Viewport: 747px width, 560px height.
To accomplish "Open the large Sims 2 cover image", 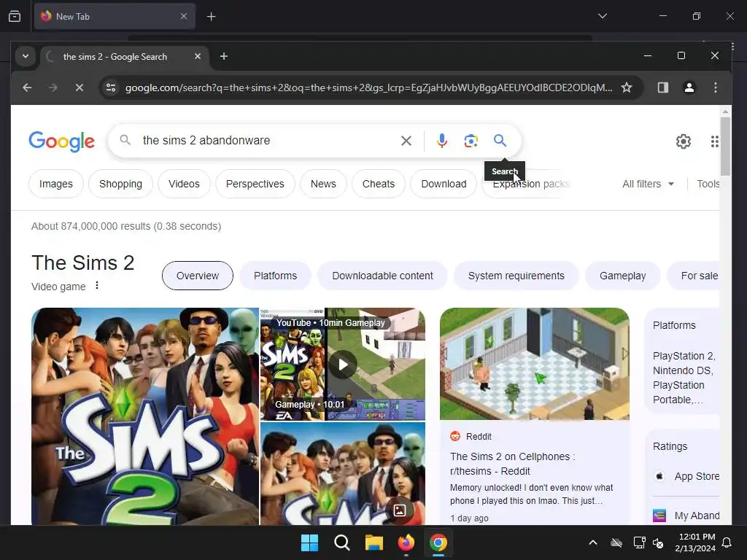I will pos(145,416).
